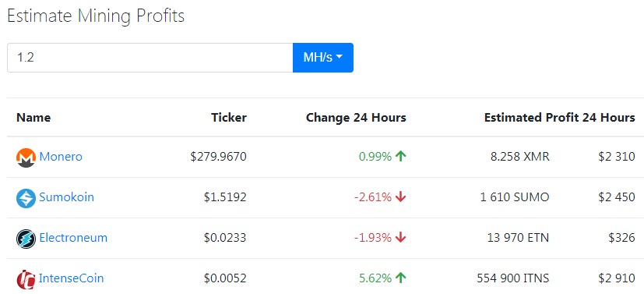Click Sumokoin's red down arrow icon
644x294 pixels.
coord(400,197)
